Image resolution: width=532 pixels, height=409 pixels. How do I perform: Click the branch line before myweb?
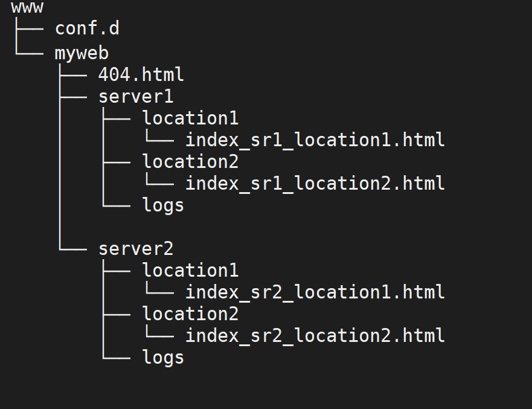[30, 53]
